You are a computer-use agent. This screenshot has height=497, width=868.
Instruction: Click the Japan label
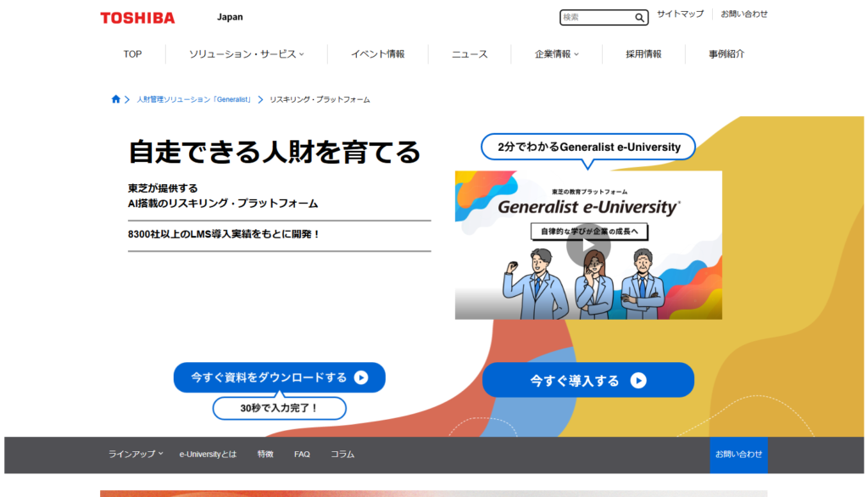point(230,17)
